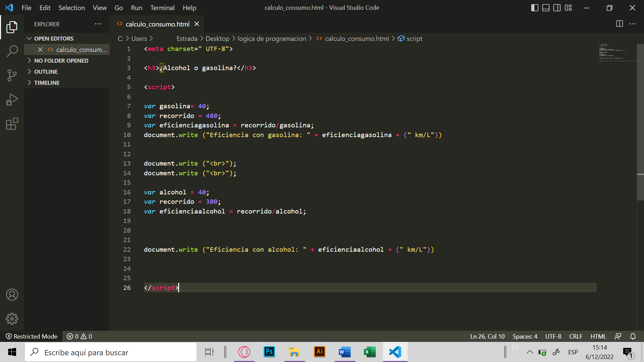Open the Go menu
The width and height of the screenshot is (644, 362).
tap(119, 8)
